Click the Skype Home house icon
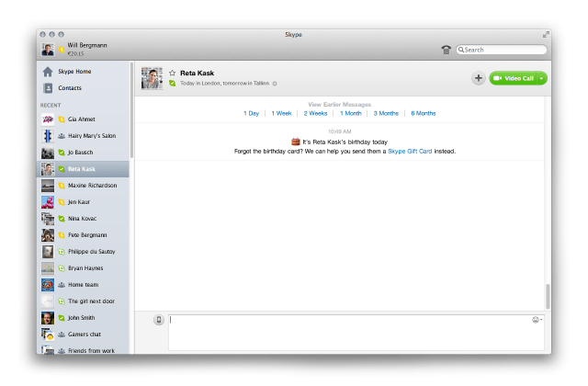Screen dimensions: 588x386 (x=48, y=71)
